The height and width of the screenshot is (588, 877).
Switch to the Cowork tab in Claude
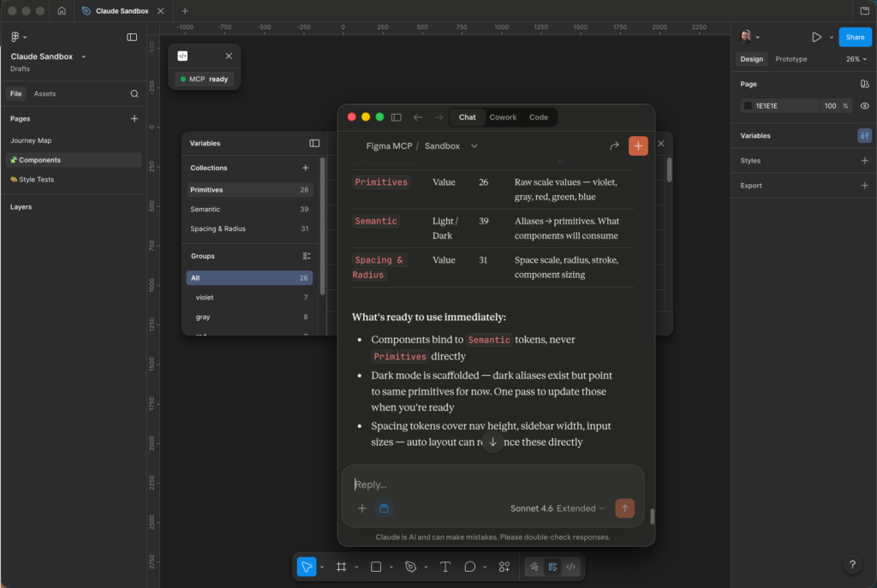tap(503, 117)
